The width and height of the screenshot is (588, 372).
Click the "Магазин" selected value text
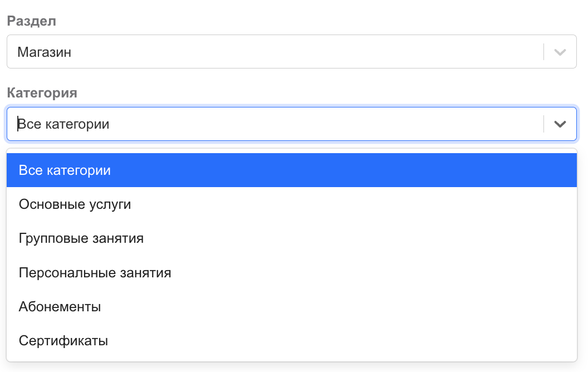click(x=45, y=52)
